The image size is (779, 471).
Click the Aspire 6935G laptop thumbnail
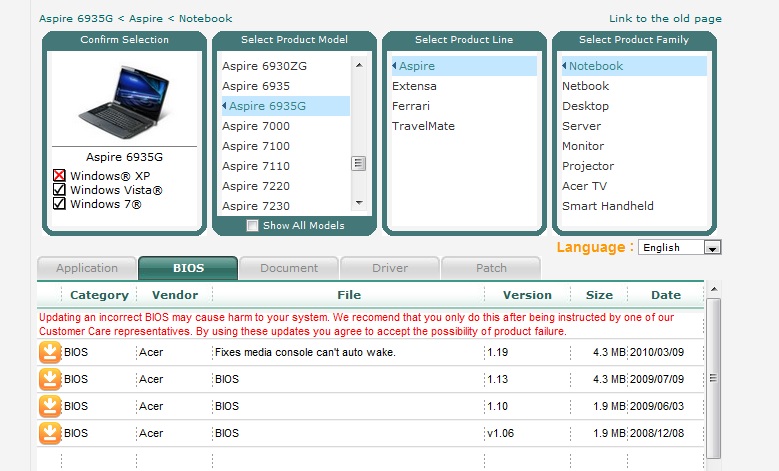124,101
